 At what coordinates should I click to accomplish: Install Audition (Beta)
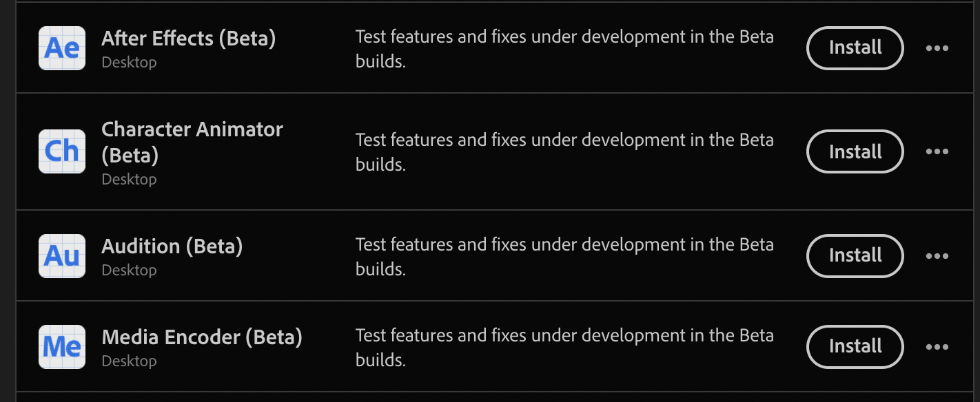click(855, 255)
